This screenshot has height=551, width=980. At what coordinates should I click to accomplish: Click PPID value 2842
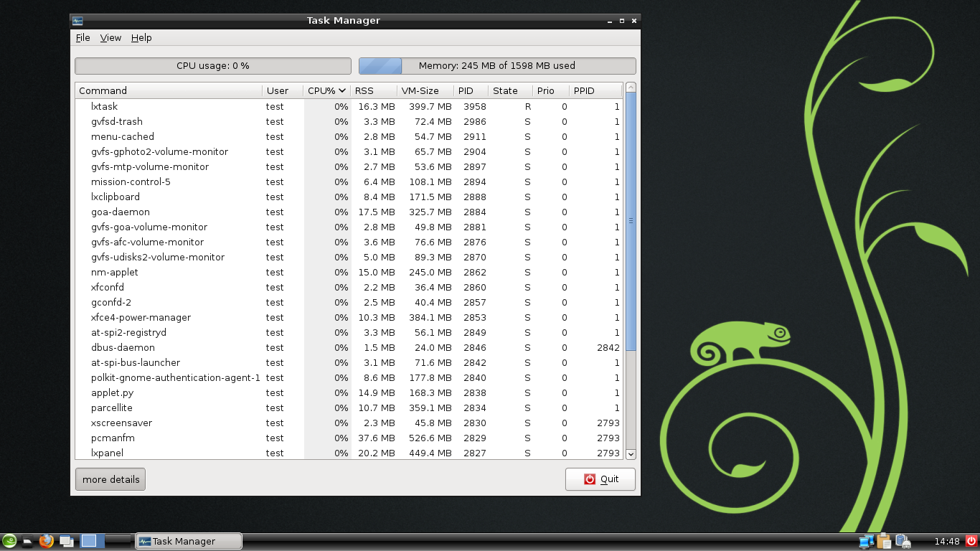point(608,347)
